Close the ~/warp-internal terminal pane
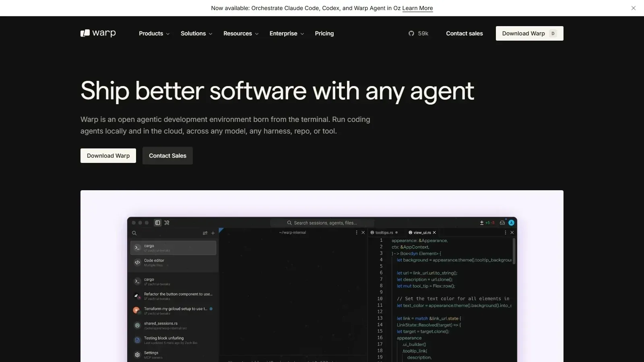Screen dimensions: 644x362 [x=363, y=232]
